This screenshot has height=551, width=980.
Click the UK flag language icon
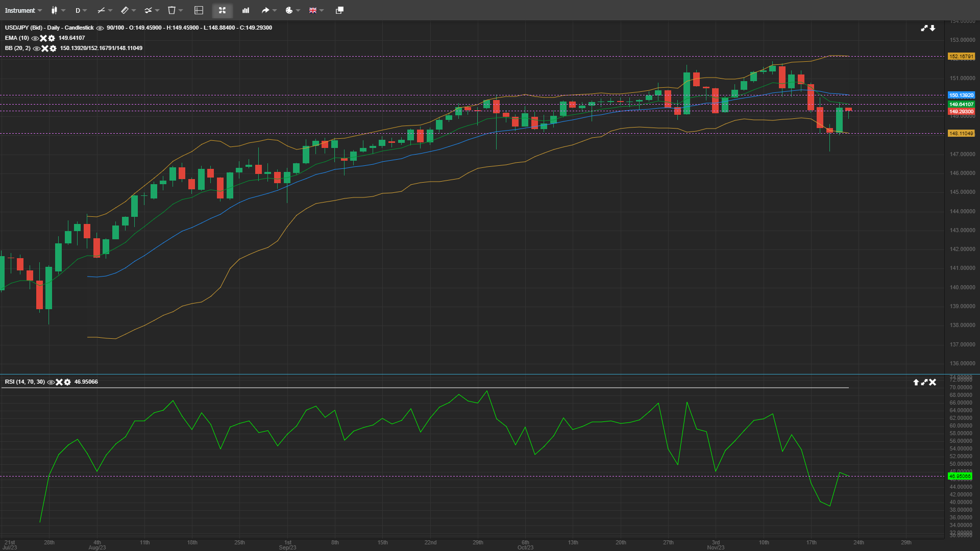click(x=313, y=10)
